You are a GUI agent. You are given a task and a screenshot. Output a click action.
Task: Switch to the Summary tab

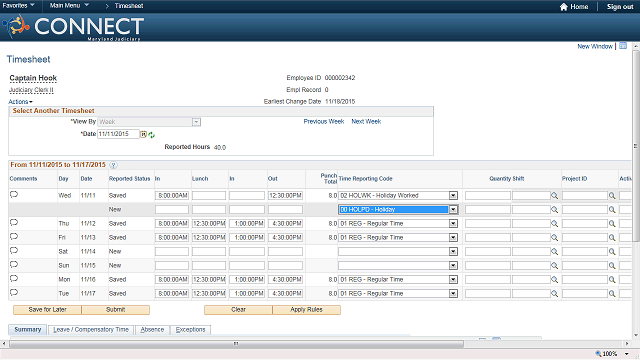[x=28, y=329]
